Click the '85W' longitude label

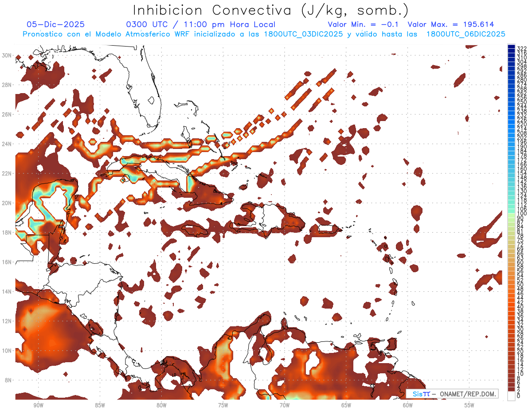100,406
